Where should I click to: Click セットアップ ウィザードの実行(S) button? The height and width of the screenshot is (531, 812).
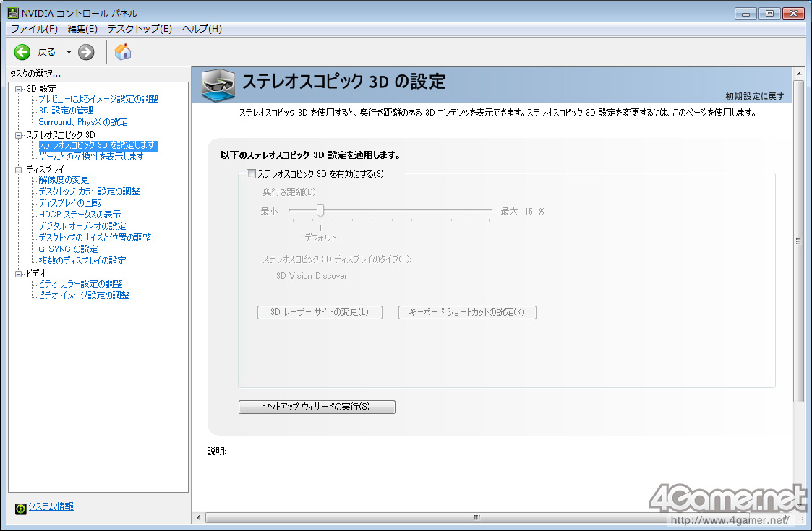(x=317, y=407)
